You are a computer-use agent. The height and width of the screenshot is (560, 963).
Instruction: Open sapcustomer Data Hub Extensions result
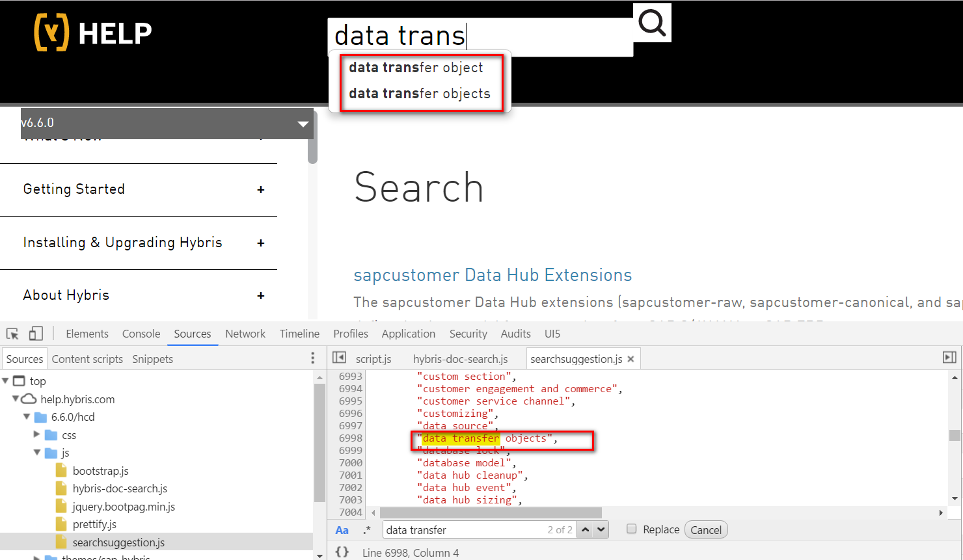click(493, 275)
